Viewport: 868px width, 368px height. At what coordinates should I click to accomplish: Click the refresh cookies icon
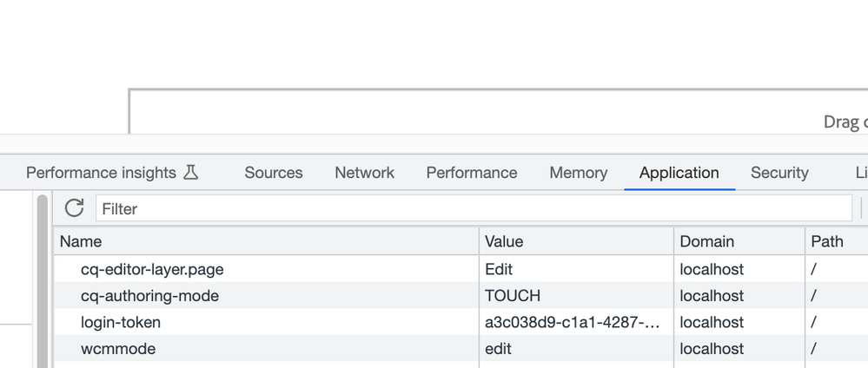75,208
